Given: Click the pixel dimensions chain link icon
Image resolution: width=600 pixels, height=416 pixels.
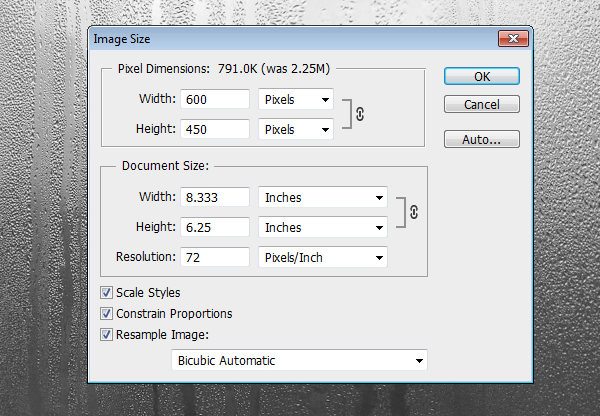Looking at the screenshot, I should pos(360,114).
